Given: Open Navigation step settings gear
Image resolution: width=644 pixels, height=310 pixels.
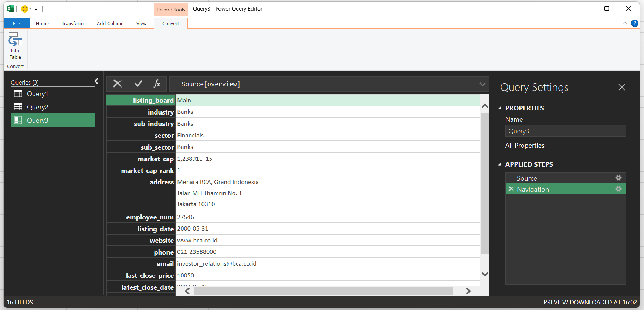Looking at the screenshot, I should coord(618,189).
